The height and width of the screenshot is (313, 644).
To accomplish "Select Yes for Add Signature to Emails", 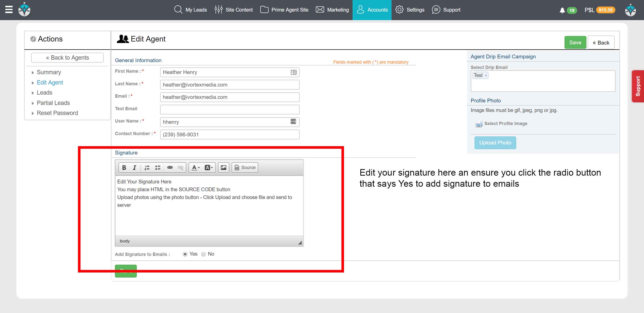I will (185, 254).
